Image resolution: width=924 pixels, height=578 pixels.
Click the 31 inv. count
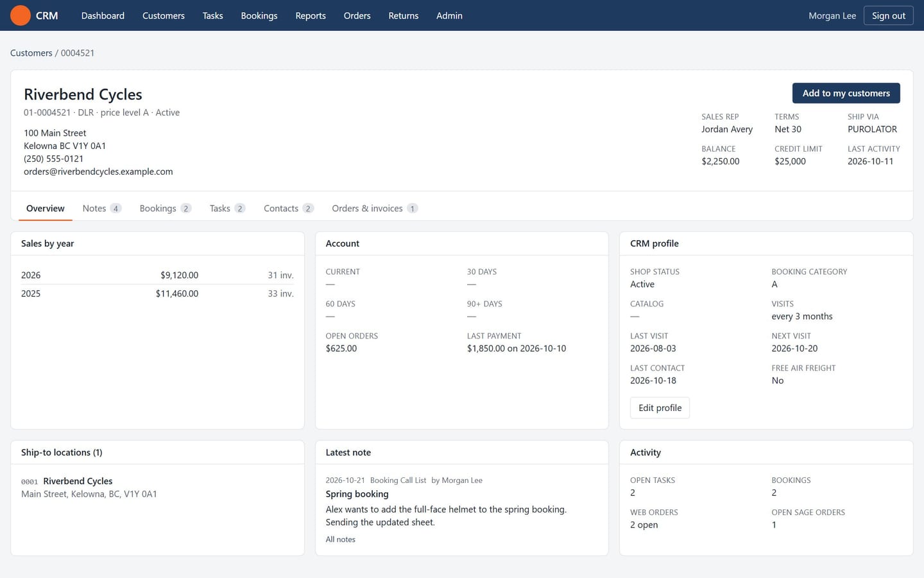point(280,275)
